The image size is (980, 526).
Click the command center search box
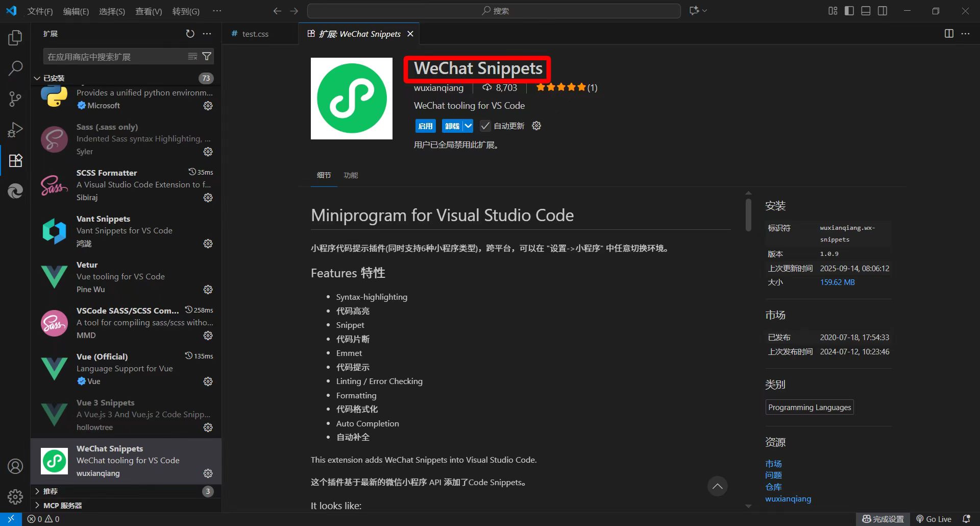coord(494,11)
